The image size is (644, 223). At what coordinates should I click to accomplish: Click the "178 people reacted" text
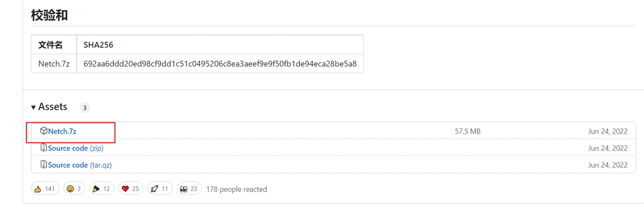pos(237,189)
